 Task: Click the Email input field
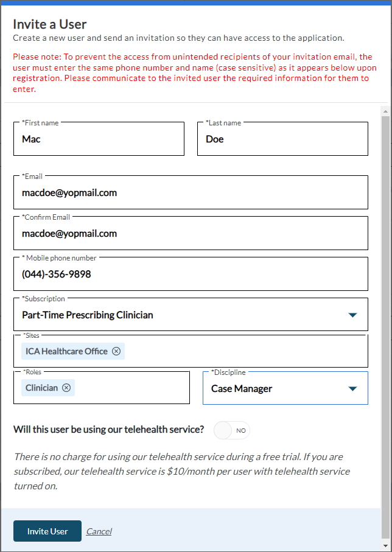point(191,193)
